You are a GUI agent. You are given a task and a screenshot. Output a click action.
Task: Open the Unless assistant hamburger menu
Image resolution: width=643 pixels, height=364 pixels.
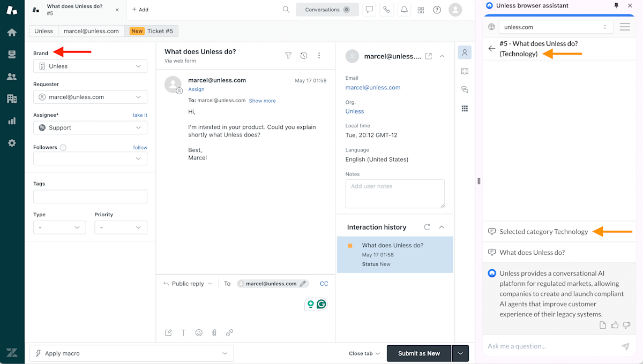625,27
